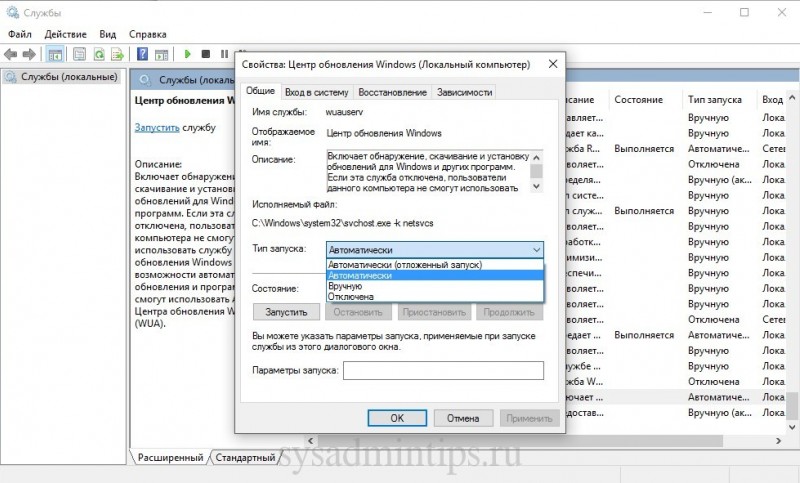Click the Запустить button in dialog
The image size is (800, 483).
click(286, 312)
